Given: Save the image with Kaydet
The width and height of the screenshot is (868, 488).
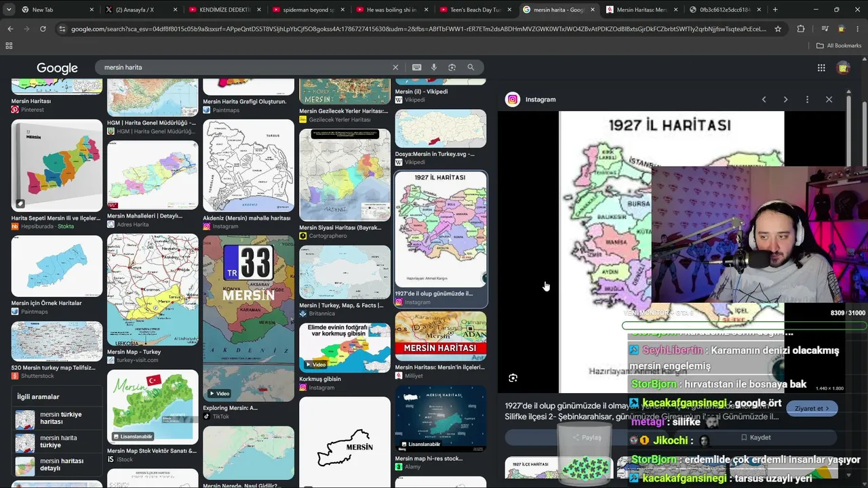Looking at the screenshot, I should pos(755,438).
